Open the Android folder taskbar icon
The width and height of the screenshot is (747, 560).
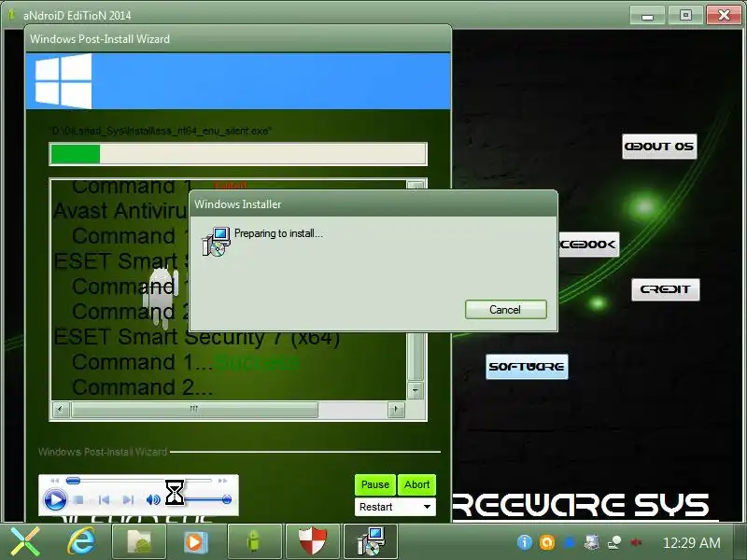[x=139, y=542]
